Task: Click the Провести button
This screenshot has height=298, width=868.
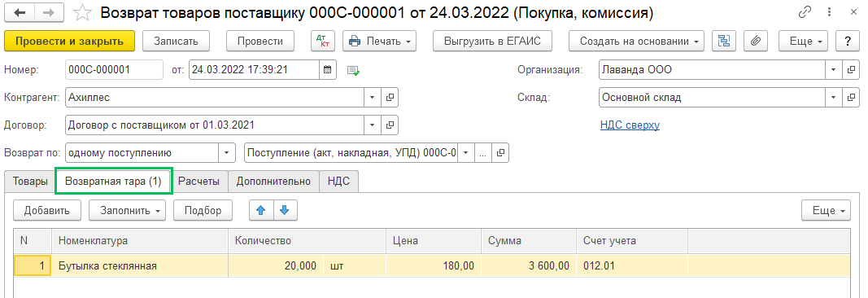Action: pos(260,41)
